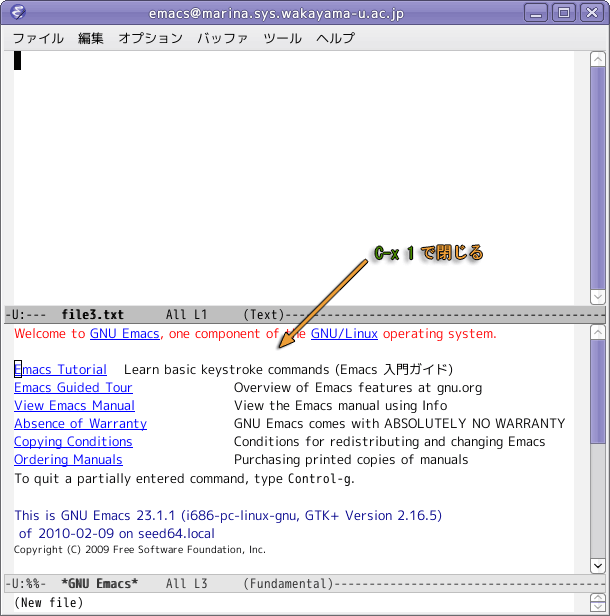Screen dimensions: 610x616
Task: Open the GNU/Linux link
Action: (x=344, y=334)
